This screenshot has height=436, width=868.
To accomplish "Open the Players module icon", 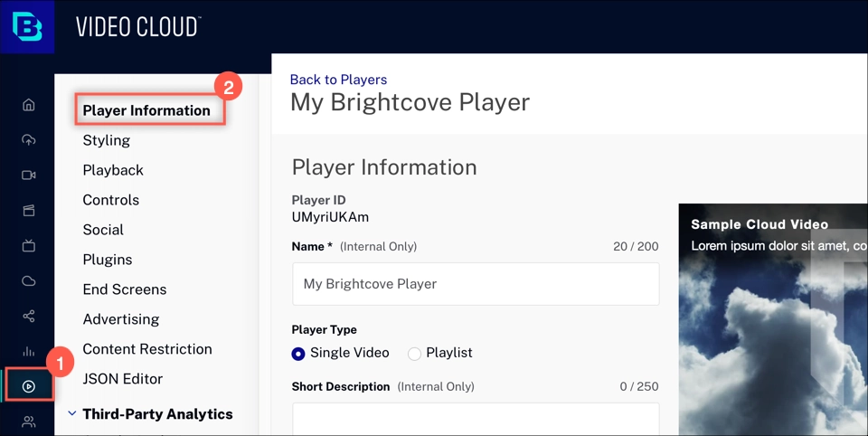I will click(x=29, y=386).
